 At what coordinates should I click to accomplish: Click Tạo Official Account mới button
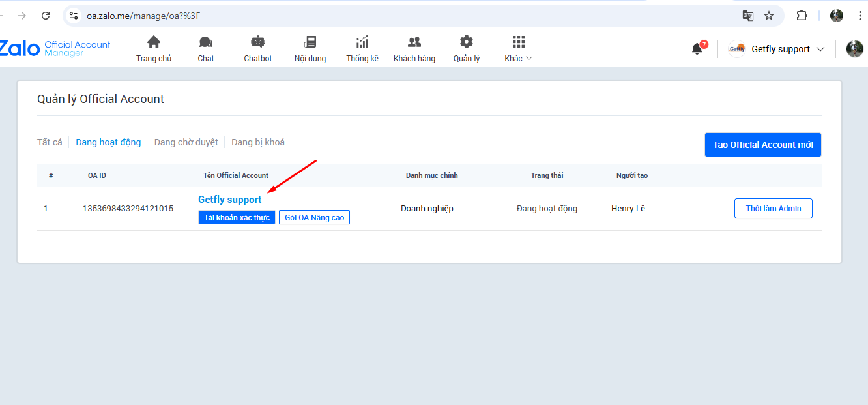763,145
